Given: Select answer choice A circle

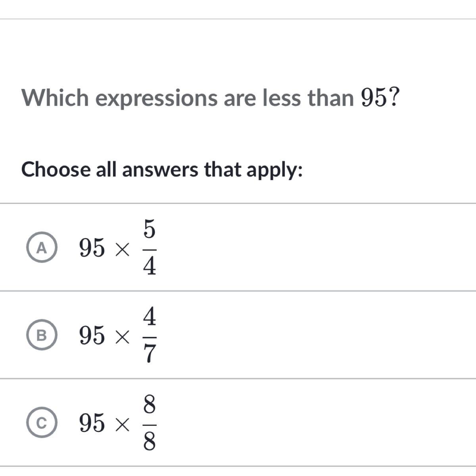Looking at the screenshot, I should (42, 248).
